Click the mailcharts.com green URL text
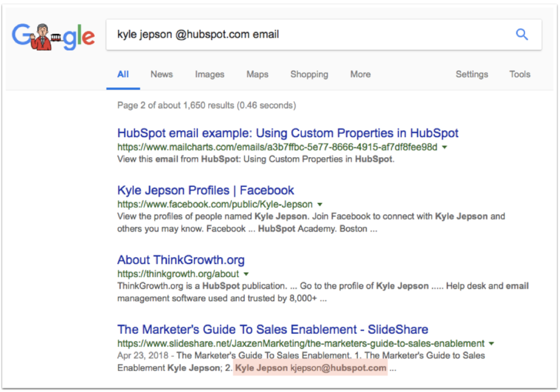This screenshot has width=560, height=392. [277, 147]
